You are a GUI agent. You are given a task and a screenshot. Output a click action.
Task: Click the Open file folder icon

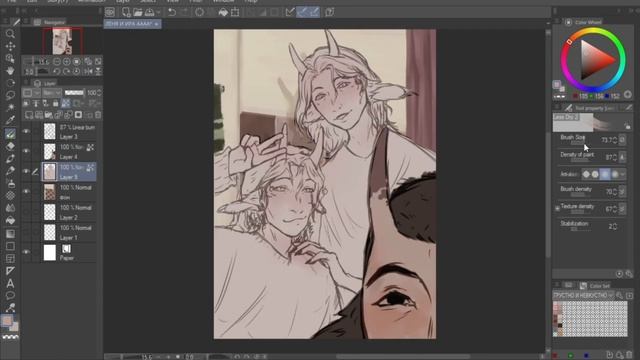(138, 12)
